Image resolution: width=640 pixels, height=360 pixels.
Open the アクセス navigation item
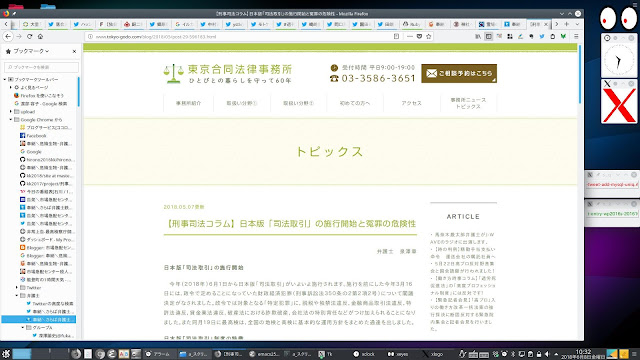[x=411, y=103]
